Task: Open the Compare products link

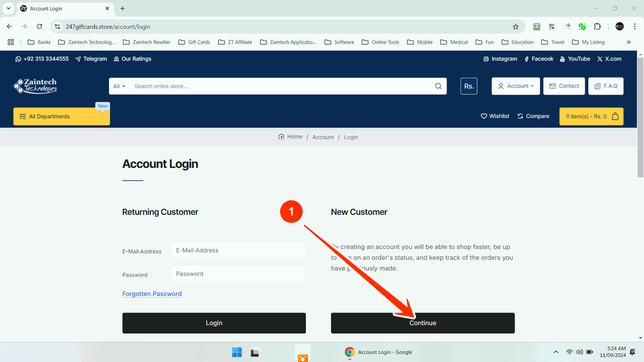Action: point(534,116)
